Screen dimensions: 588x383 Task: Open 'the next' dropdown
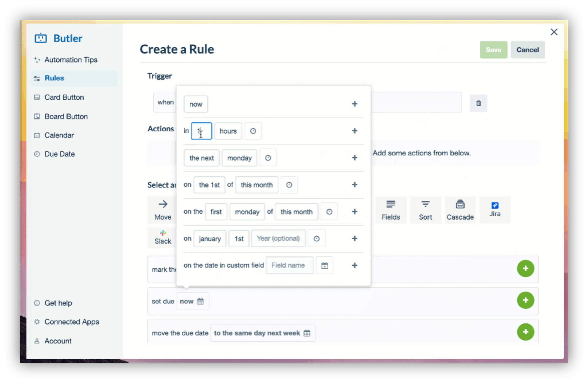pyautogui.click(x=202, y=158)
